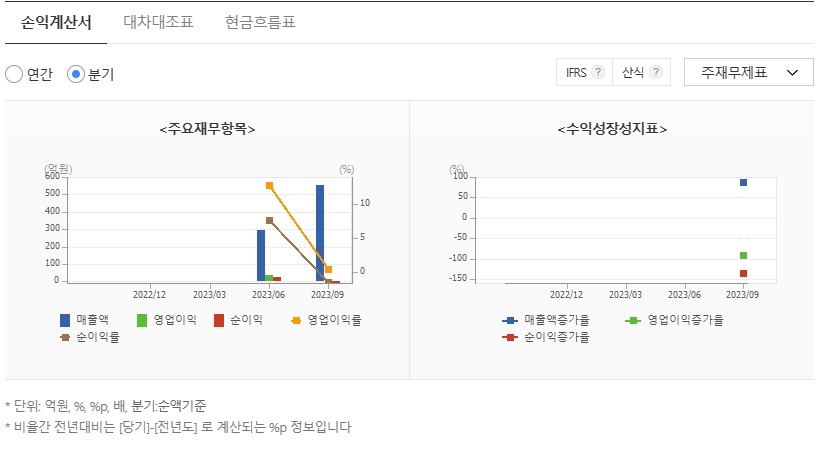829x450 pixels.
Task: Click the 2023/06 순이익률 brown point
Action: pos(269,221)
